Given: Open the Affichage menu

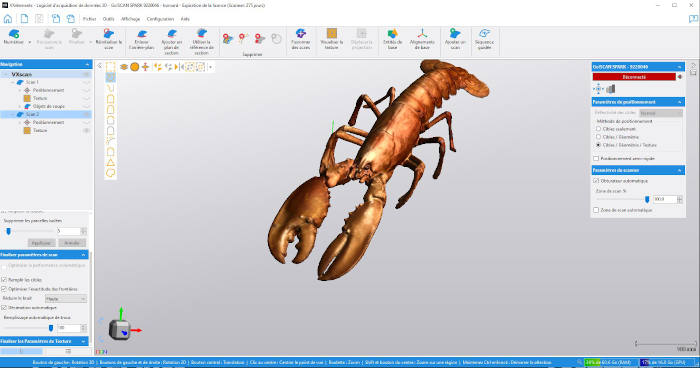Looking at the screenshot, I should click(x=130, y=19).
